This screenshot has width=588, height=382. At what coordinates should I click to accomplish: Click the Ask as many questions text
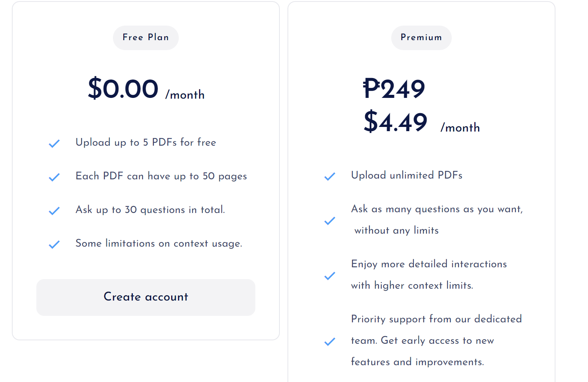click(437, 209)
